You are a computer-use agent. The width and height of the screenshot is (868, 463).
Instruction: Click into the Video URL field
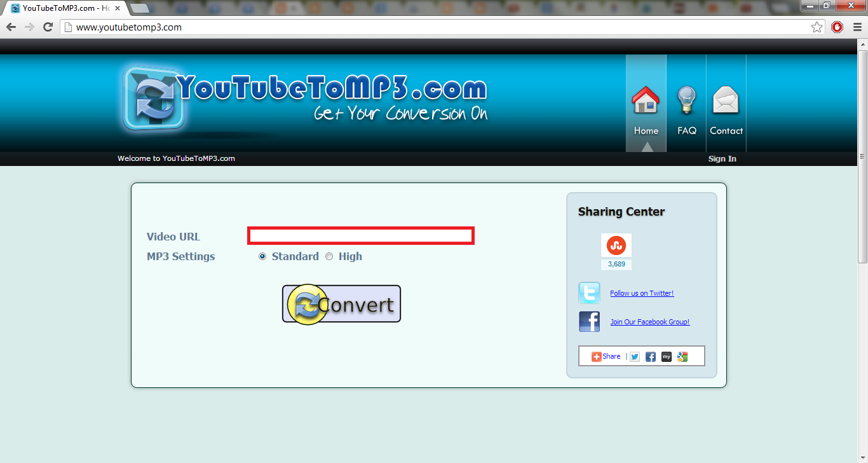[x=361, y=236]
